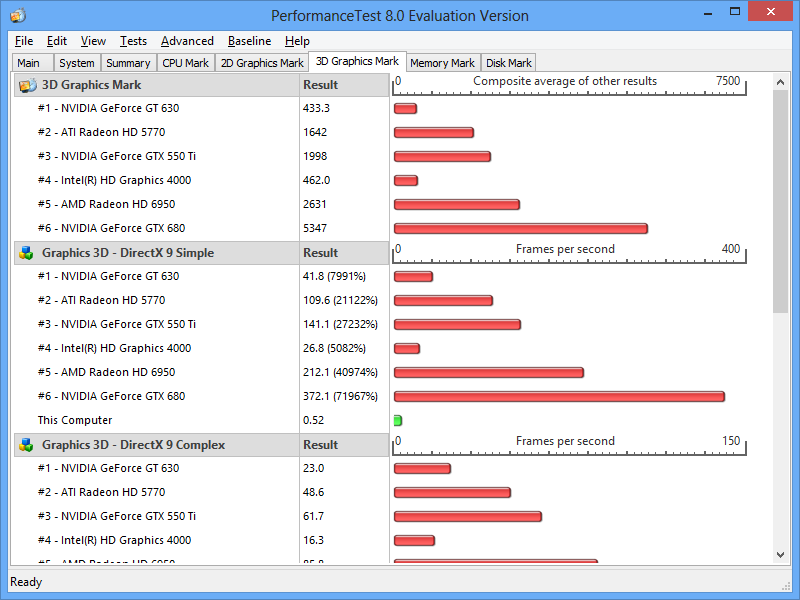
Task: Switch to the Main tab
Action: coord(32,63)
